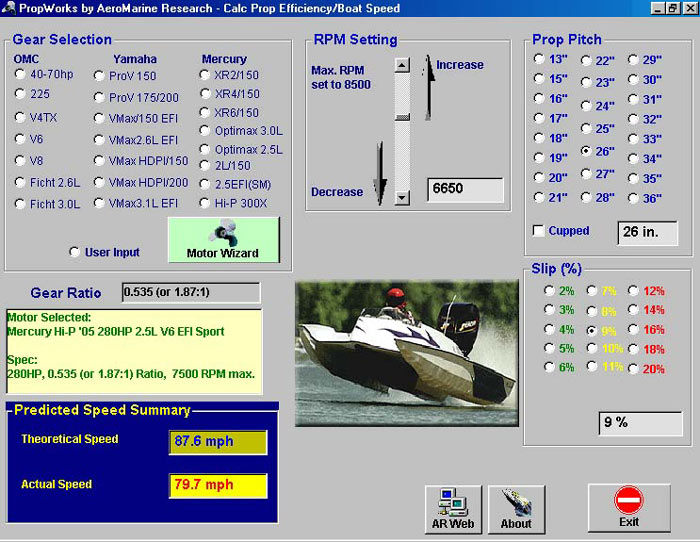Enable the Cupped checkbox
The width and height of the screenshot is (700, 542).
(539, 231)
